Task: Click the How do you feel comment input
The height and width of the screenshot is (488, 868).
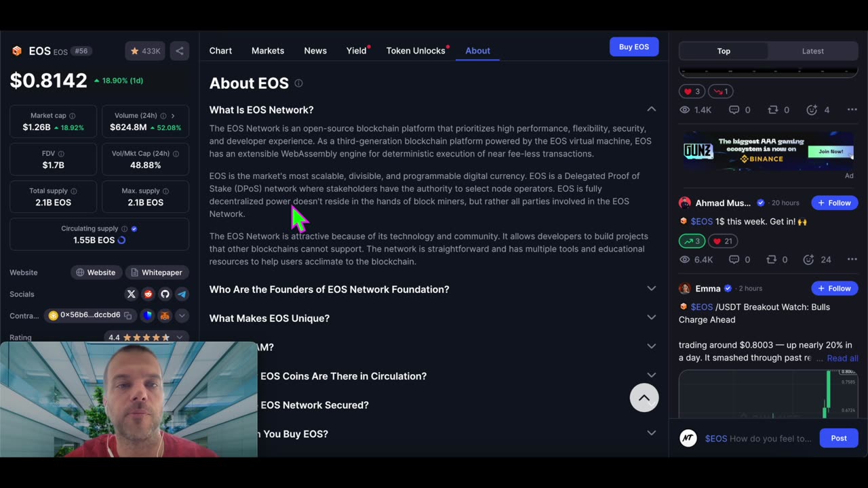Action: [758, 439]
